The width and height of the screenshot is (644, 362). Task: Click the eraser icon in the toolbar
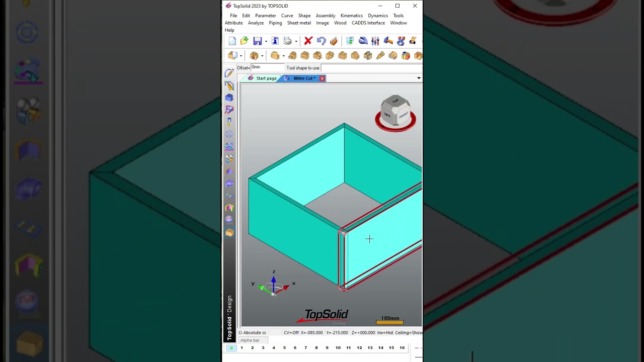coord(334,41)
